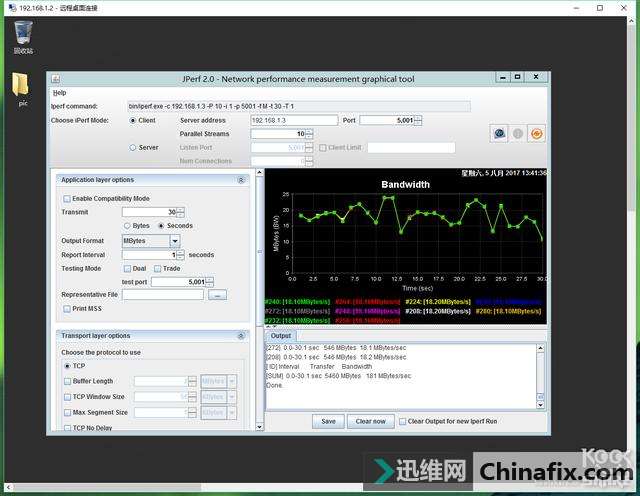Click the [SUM] result line in Output
Screen dimensions: 640x496
(x=339, y=376)
